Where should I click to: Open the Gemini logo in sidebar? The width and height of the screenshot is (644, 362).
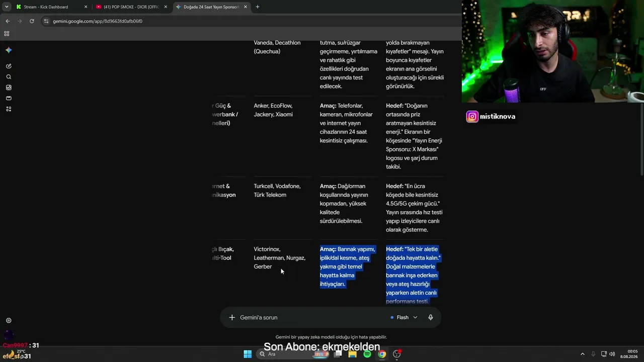tap(9, 50)
